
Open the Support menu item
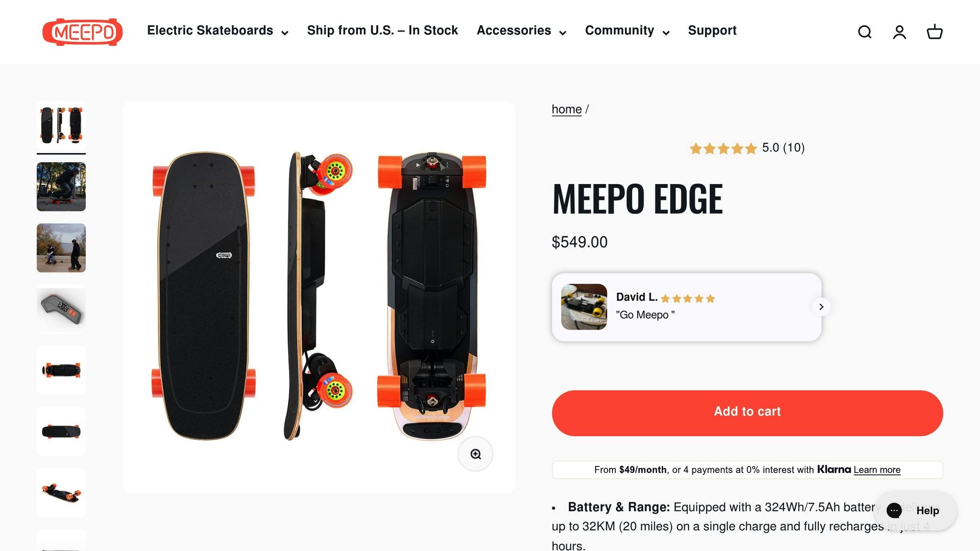[712, 30]
